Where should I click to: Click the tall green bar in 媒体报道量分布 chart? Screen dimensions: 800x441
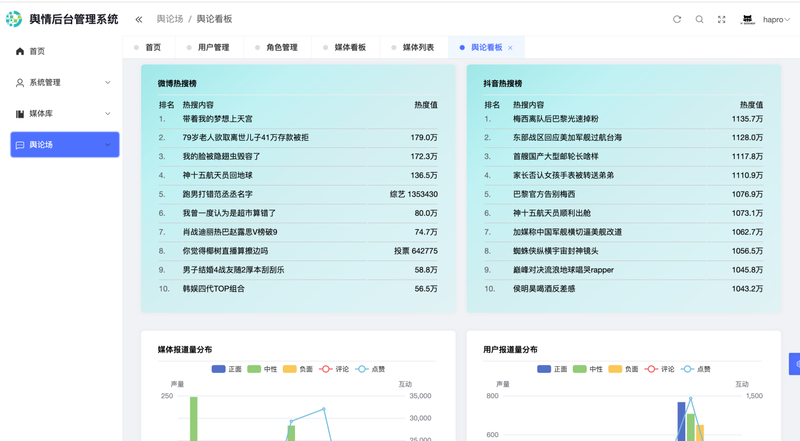193,419
